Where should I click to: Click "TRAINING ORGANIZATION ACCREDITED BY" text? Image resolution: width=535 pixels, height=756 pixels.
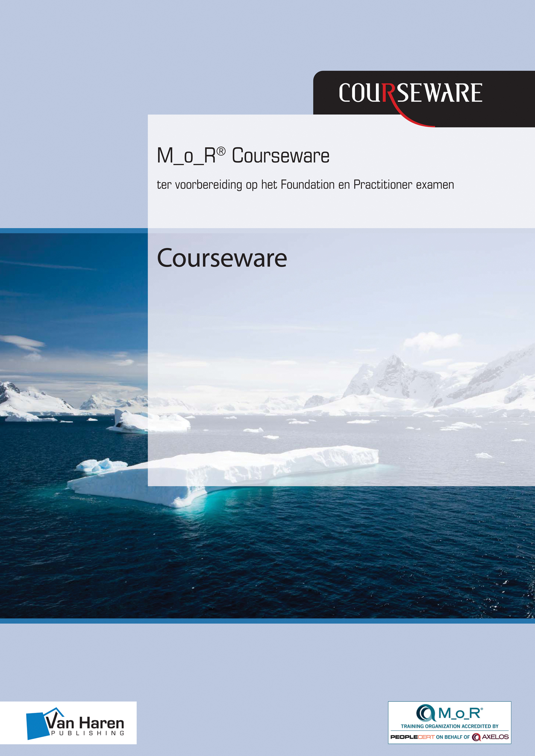[449, 726]
